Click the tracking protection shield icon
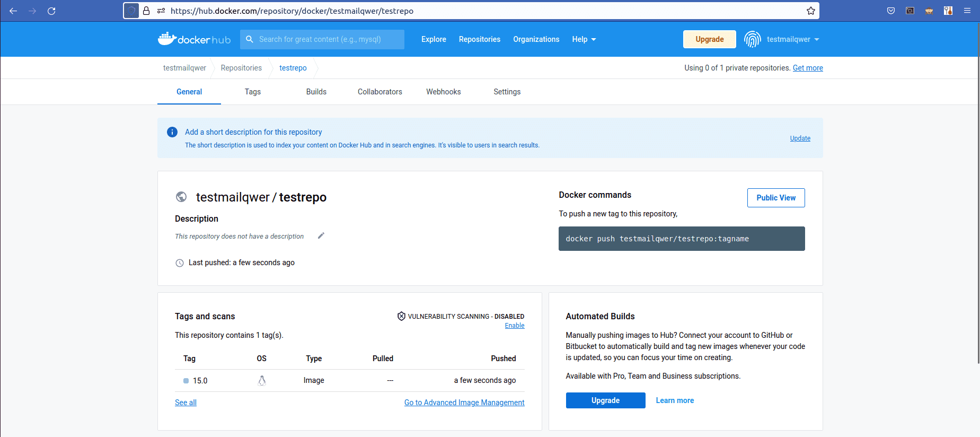The width and height of the screenshot is (980, 437). (131, 11)
